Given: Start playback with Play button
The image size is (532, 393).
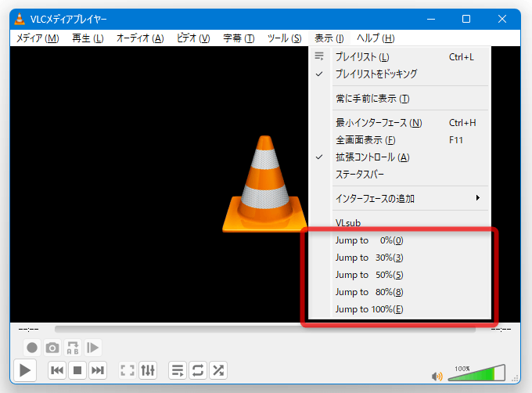Looking at the screenshot, I should (x=25, y=370).
